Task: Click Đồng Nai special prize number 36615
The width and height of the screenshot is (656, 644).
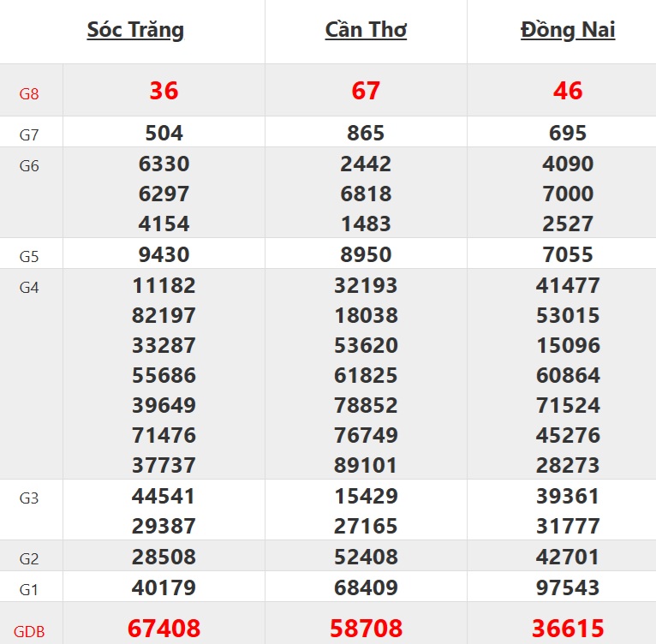Action: (568, 629)
